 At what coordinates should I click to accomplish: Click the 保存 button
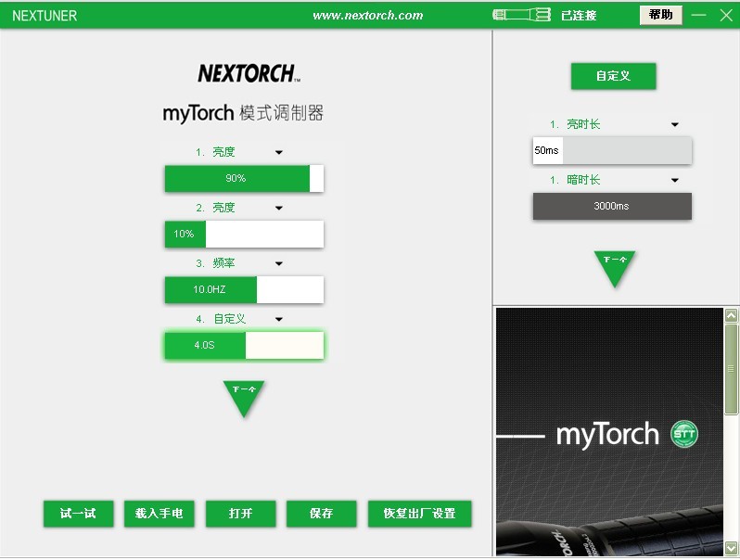point(322,514)
